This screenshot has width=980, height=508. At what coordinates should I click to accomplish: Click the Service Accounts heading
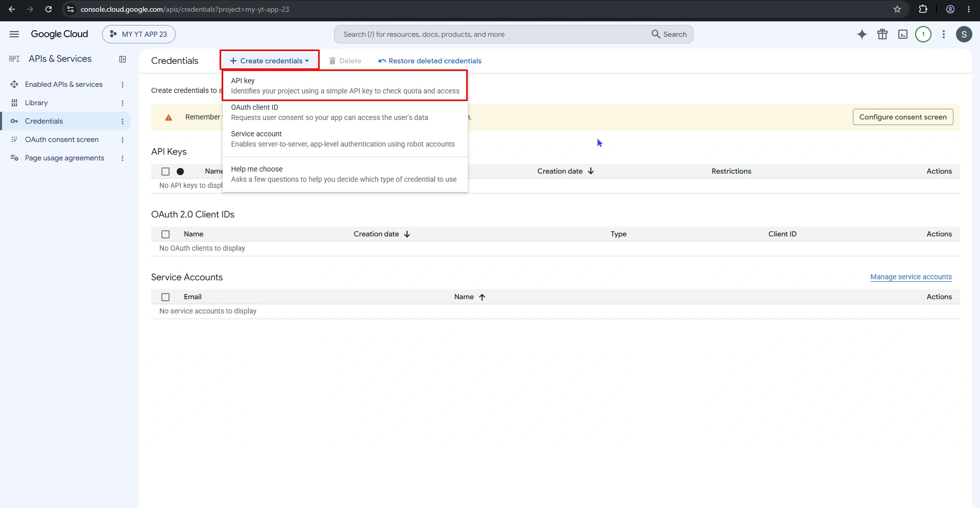187,277
